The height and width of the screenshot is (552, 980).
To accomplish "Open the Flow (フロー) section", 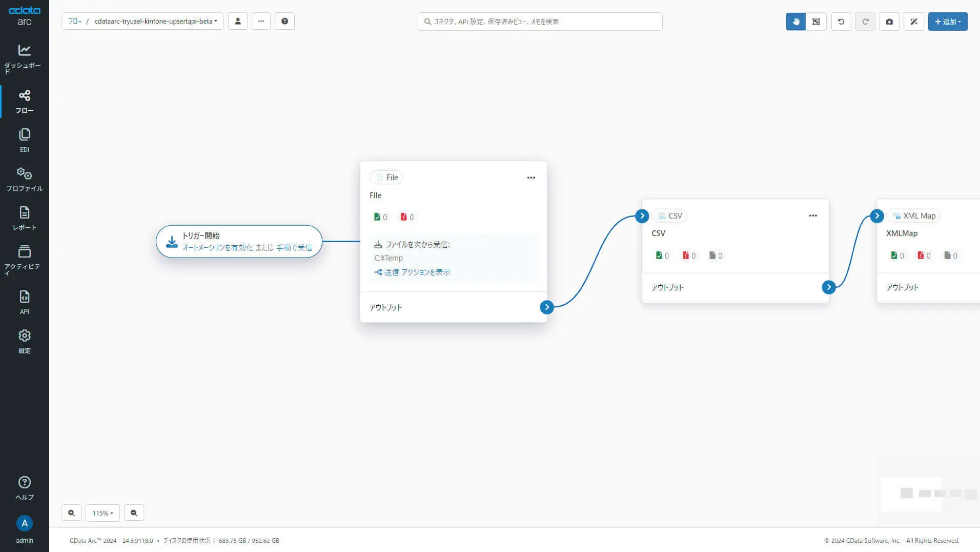I will point(24,102).
